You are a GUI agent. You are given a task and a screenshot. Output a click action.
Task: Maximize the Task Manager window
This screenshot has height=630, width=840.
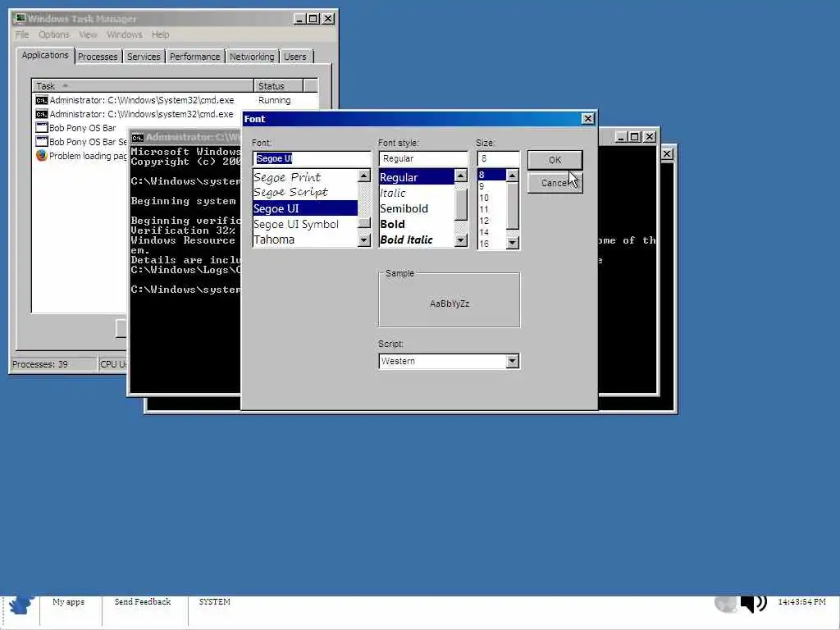(x=313, y=19)
